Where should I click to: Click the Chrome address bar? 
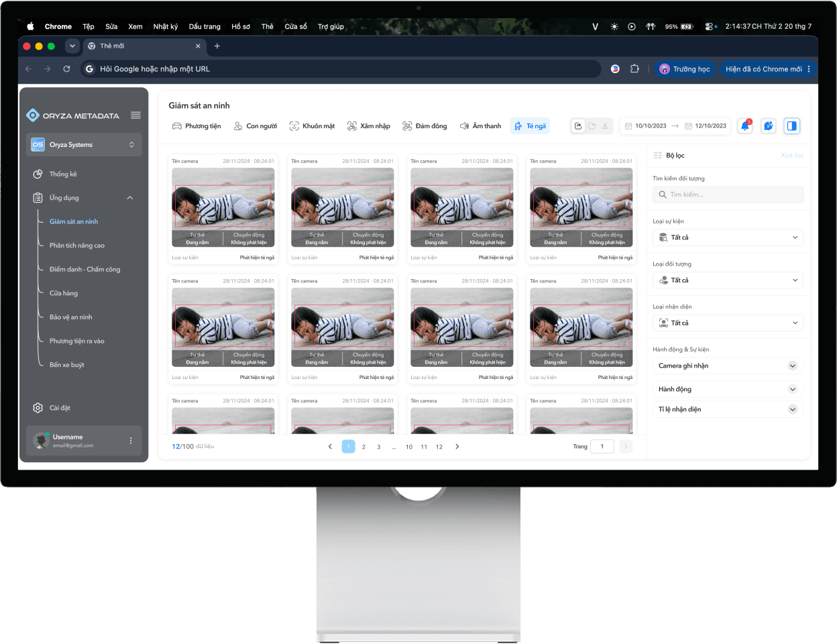[x=341, y=69]
